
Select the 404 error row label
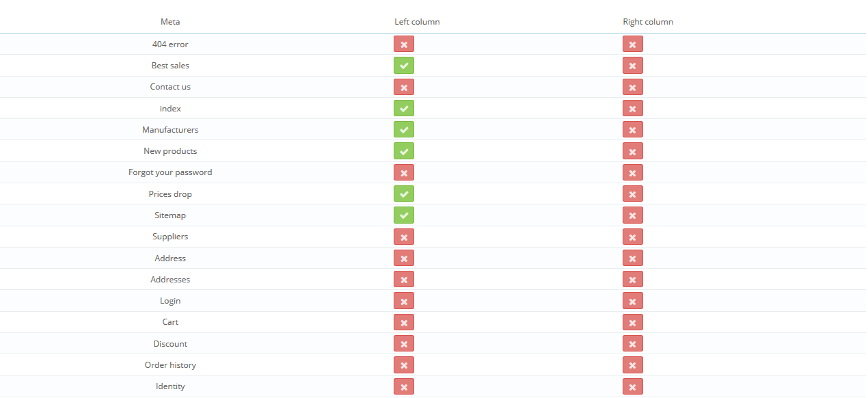pyautogui.click(x=170, y=44)
